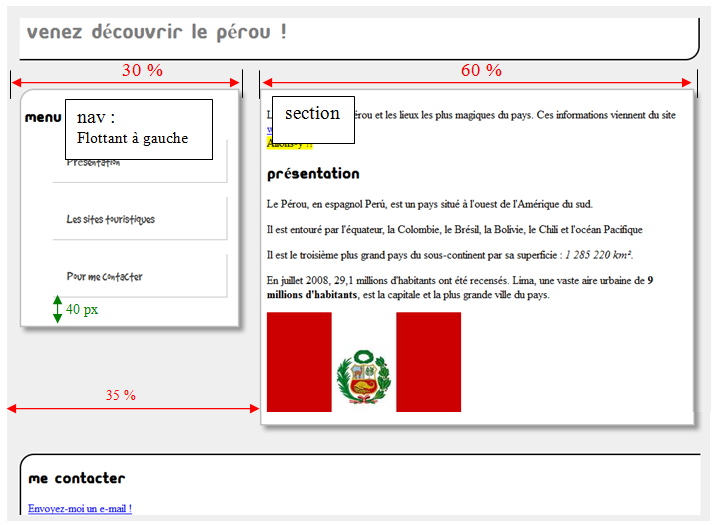Click the 'présentation' section heading
The image size is (714, 525).
point(313,174)
